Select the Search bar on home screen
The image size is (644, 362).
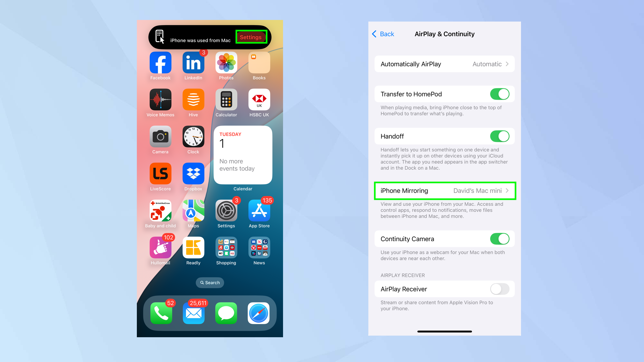(210, 283)
